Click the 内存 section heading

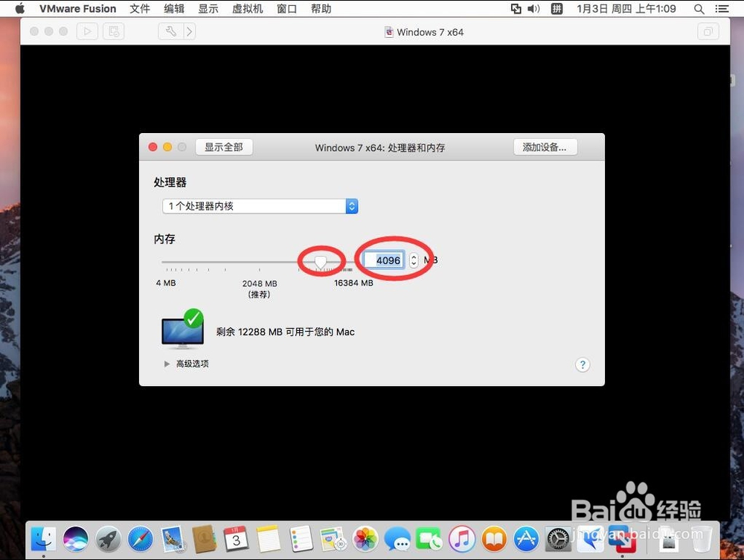click(164, 239)
